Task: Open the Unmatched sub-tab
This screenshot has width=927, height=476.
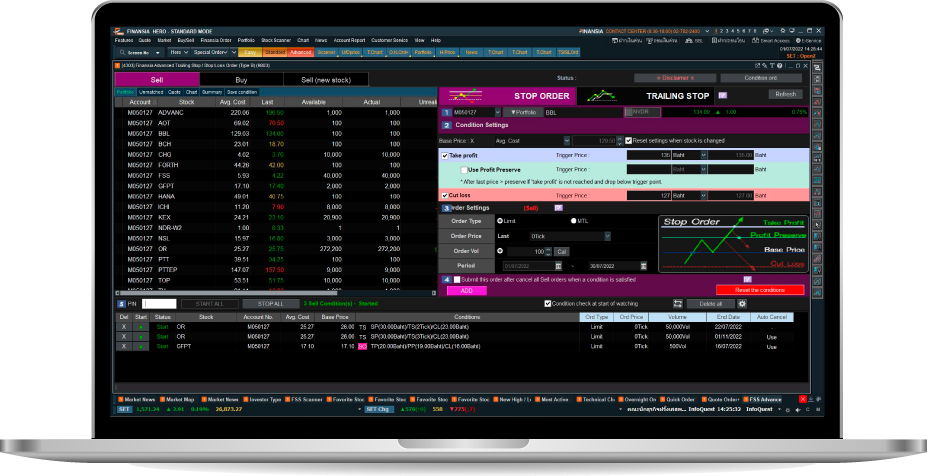Action: (x=151, y=92)
